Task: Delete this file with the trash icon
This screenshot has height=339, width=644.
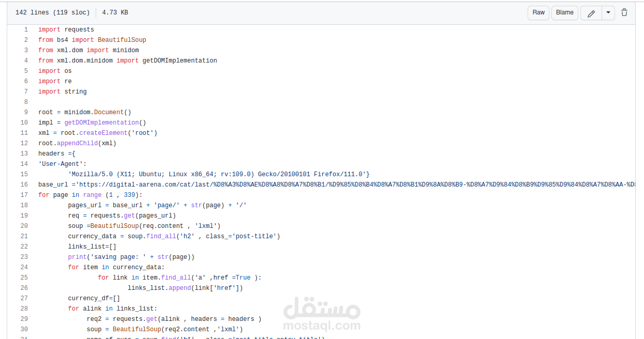Action: pyautogui.click(x=624, y=12)
